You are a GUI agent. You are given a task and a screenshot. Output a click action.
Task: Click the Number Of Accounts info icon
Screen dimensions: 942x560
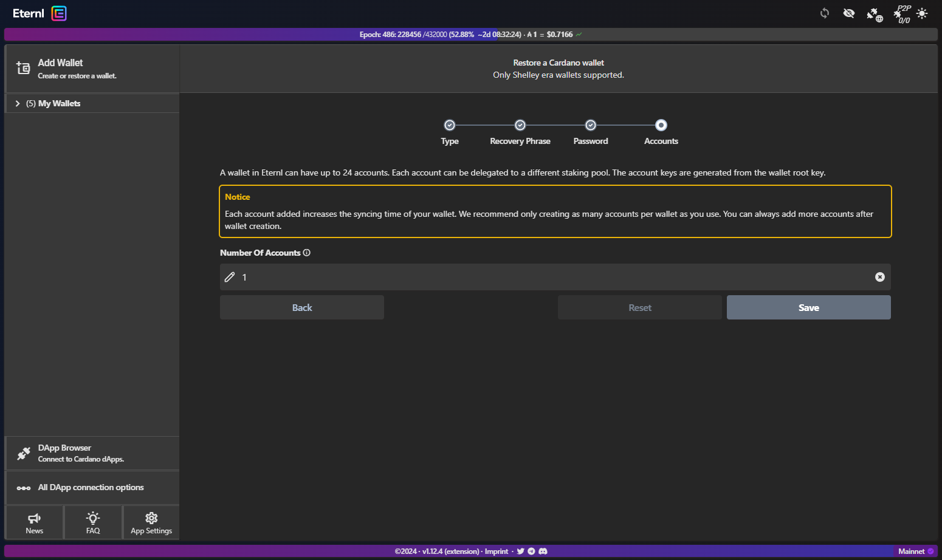(307, 253)
